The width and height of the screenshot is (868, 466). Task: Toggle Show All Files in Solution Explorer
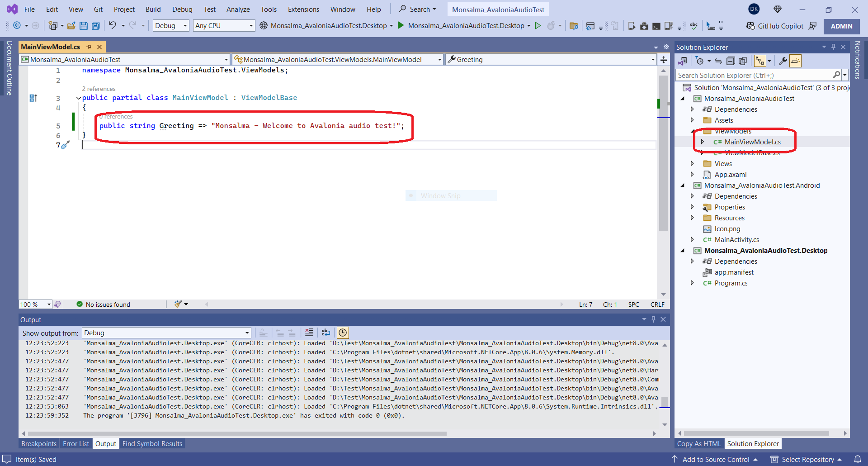tap(743, 61)
